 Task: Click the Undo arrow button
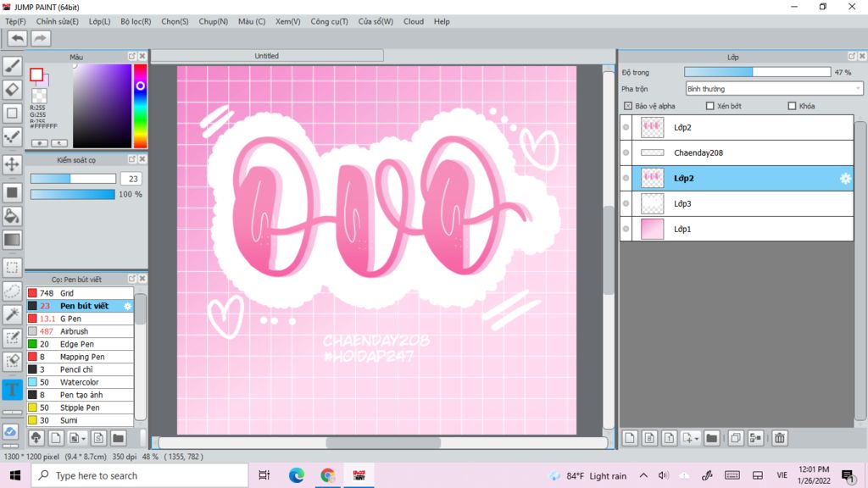tap(17, 38)
